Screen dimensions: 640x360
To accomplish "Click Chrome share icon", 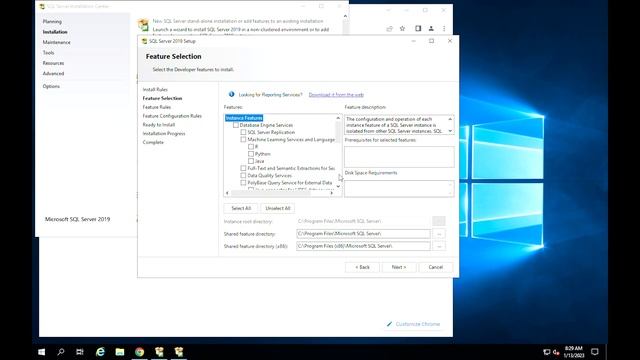I will [389, 29].
